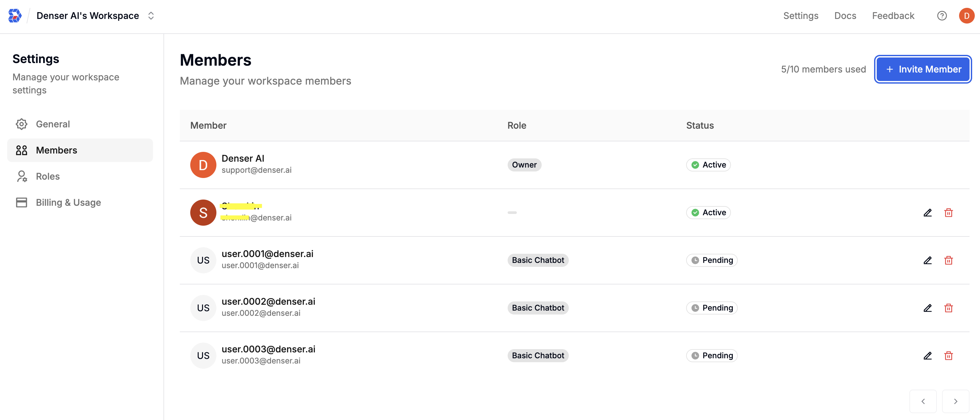Image resolution: width=980 pixels, height=420 pixels.
Task: Click the user.0002@denser.ai name
Action: tap(268, 301)
